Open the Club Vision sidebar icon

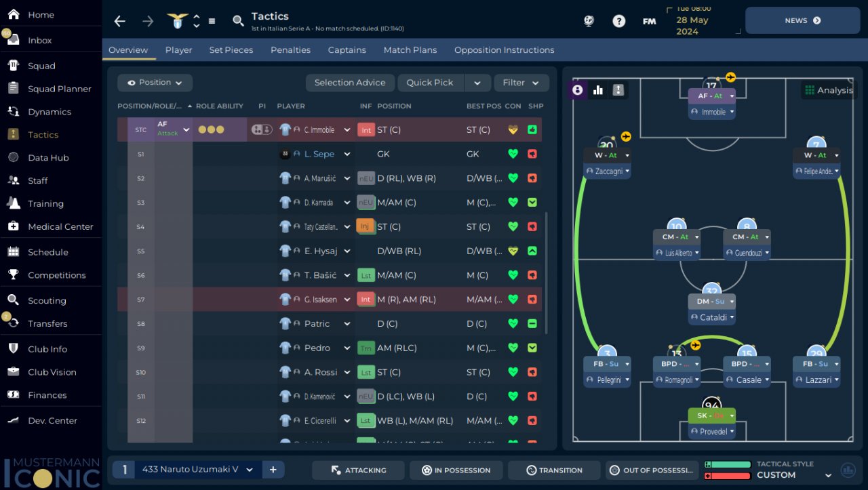point(14,372)
